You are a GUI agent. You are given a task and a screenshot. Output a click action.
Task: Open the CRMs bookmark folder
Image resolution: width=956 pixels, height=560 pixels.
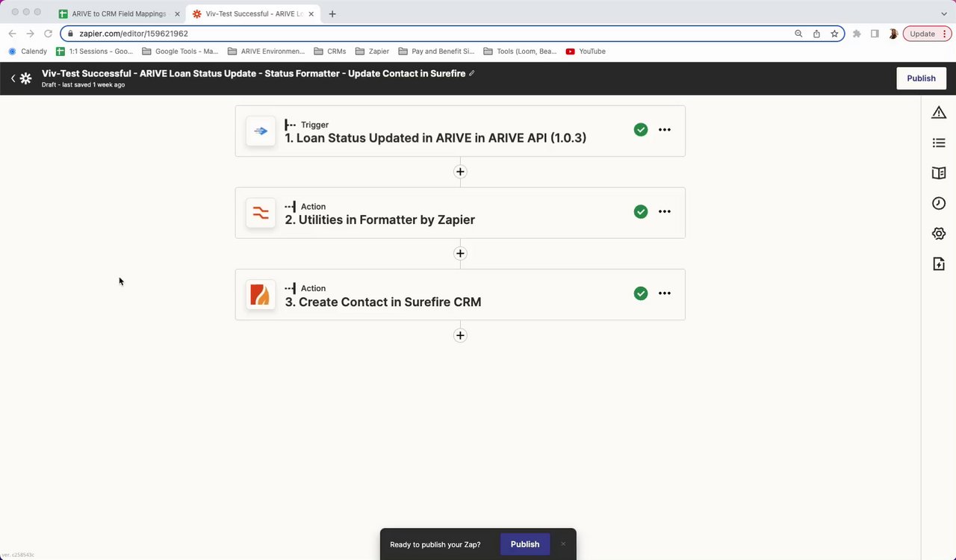pos(329,52)
